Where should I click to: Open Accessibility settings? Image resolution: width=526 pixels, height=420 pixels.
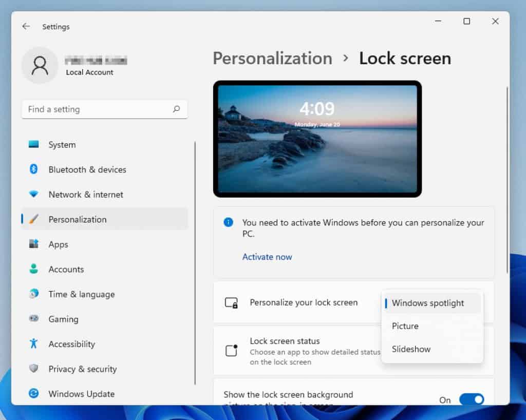(x=104, y=344)
